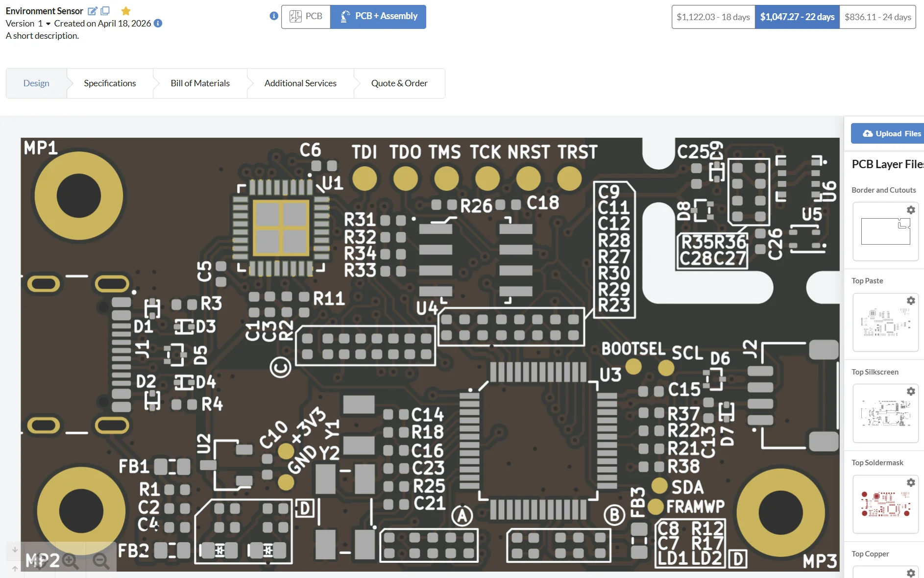Screen dimensions: 924x578
Task: Open settings gear for Top Soldermask layer
Action: (911, 482)
